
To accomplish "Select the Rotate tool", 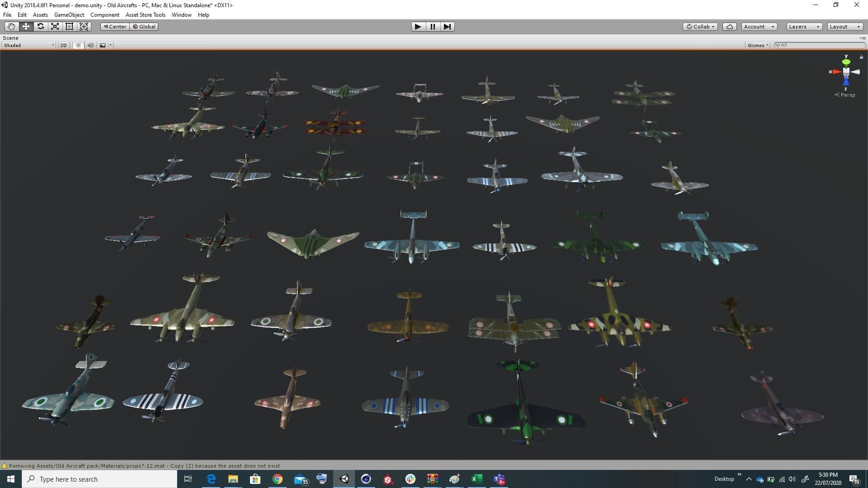I will coord(41,27).
